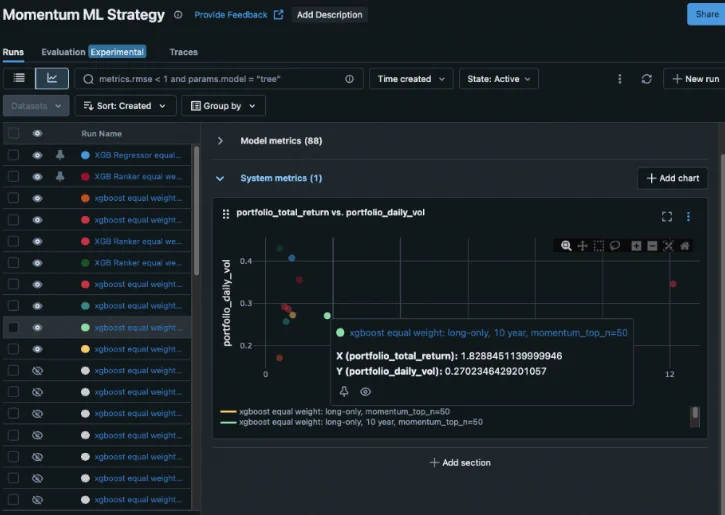Pin the run from the tooltip
This screenshot has width=725, height=515.
click(344, 392)
